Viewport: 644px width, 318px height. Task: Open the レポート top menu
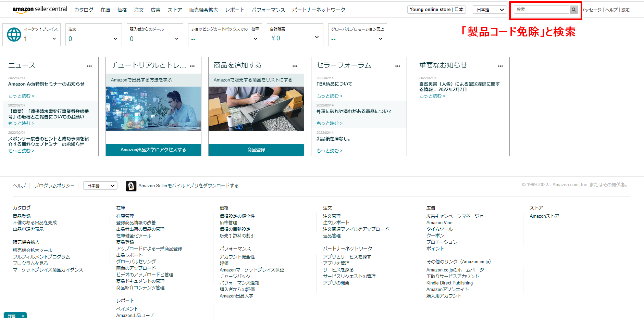point(235,10)
